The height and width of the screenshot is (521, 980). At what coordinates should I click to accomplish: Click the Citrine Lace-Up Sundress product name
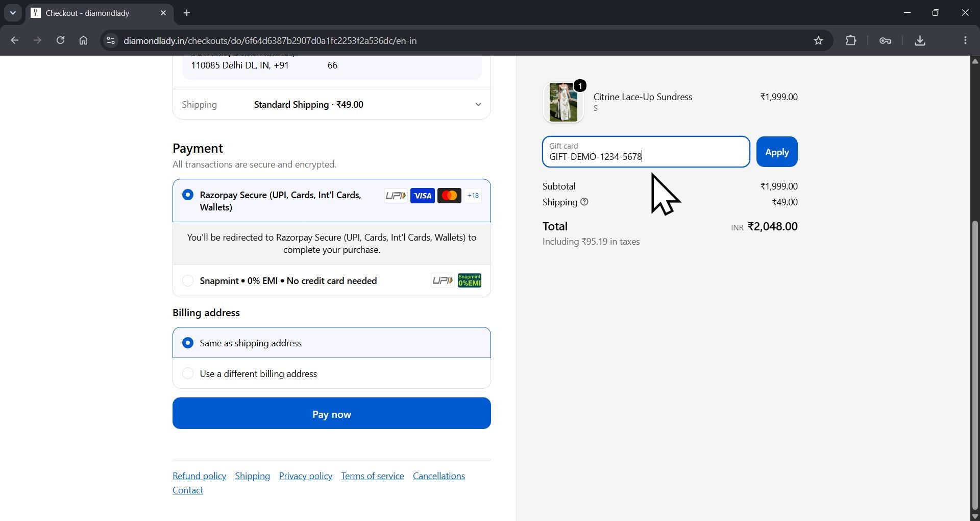point(643,97)
